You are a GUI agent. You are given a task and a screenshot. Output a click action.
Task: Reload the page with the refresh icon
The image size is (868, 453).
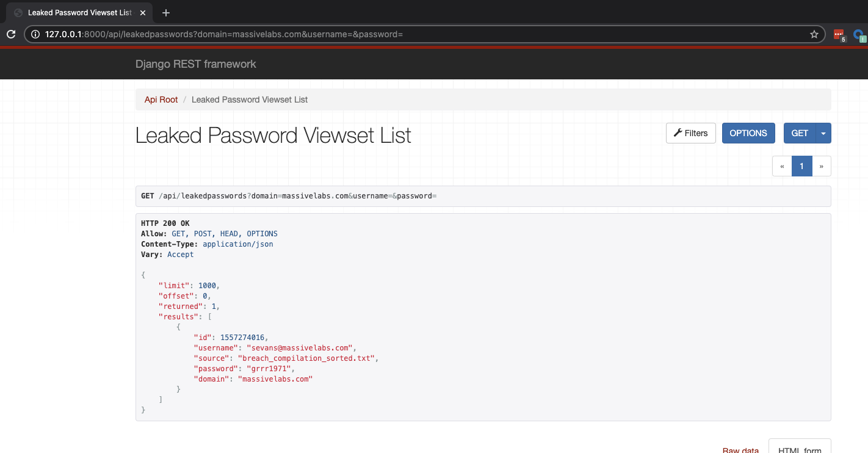[11, 34]
